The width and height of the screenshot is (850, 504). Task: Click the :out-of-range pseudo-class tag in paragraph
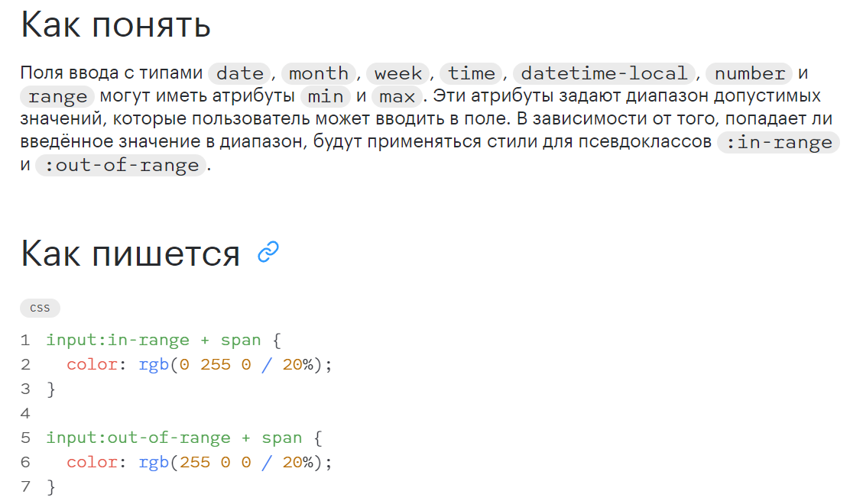[x=122, y=165]
